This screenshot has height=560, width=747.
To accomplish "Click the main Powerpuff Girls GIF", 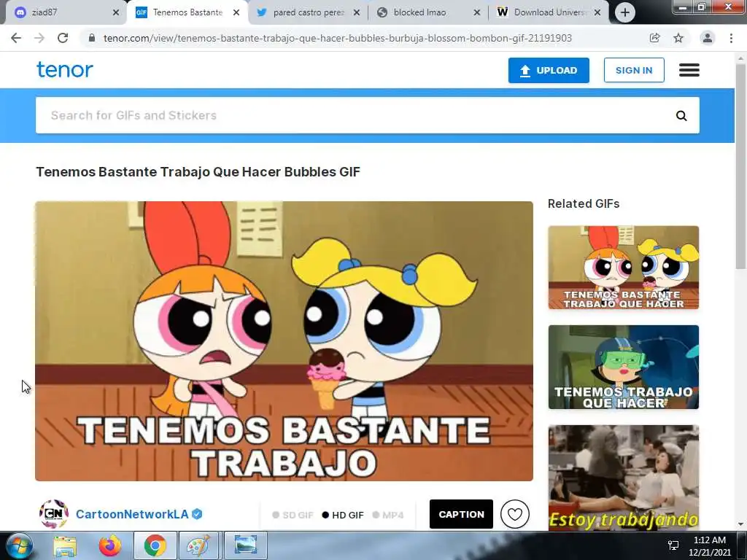I will [x=284, y=341].
